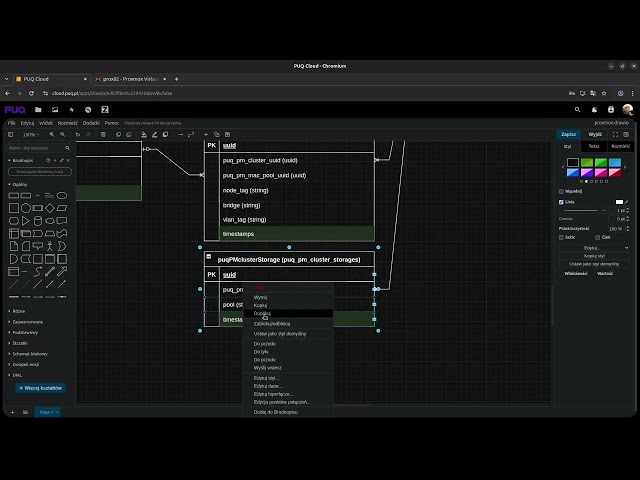Screen dimensions: 640x480
Task: Open fill color bucket toolbar icon
Action: (144, 134)
